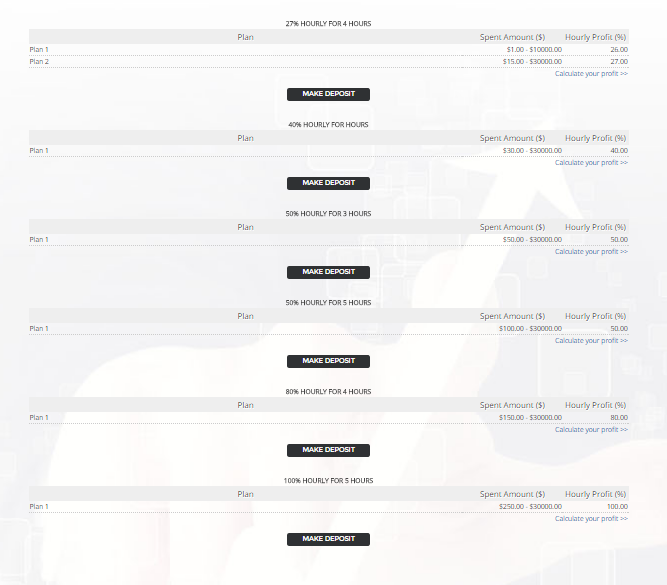The image size is (667, 585).
Task: Click Make Deposit under 40% hourly plan
Action: 328,183
